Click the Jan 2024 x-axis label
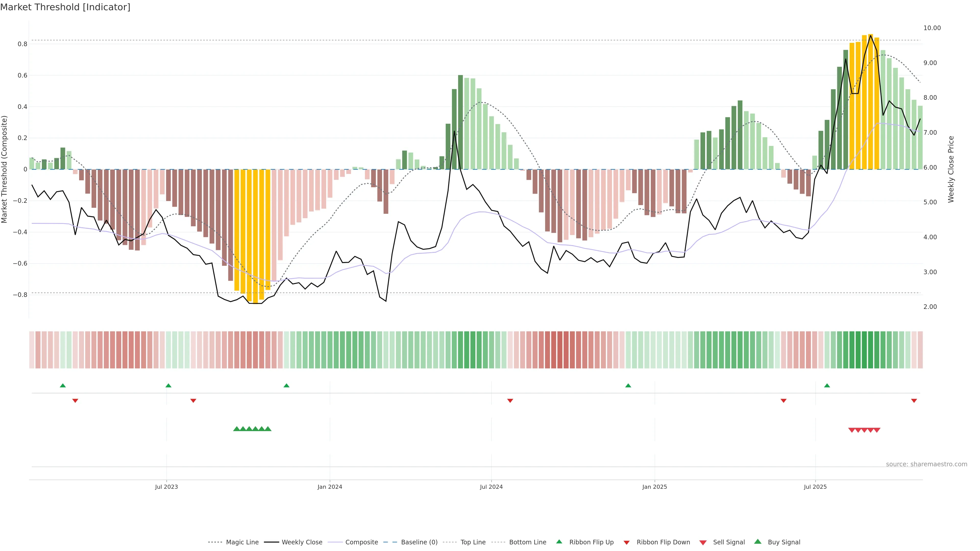 tap(329, 487)
